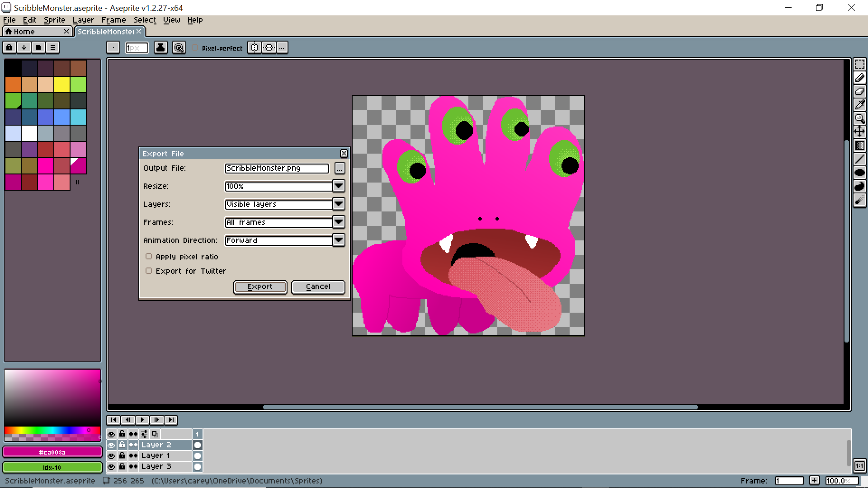Select the Rectangular Marquee tool
This screenshot has height=488, width=868.
coord(860,64)
